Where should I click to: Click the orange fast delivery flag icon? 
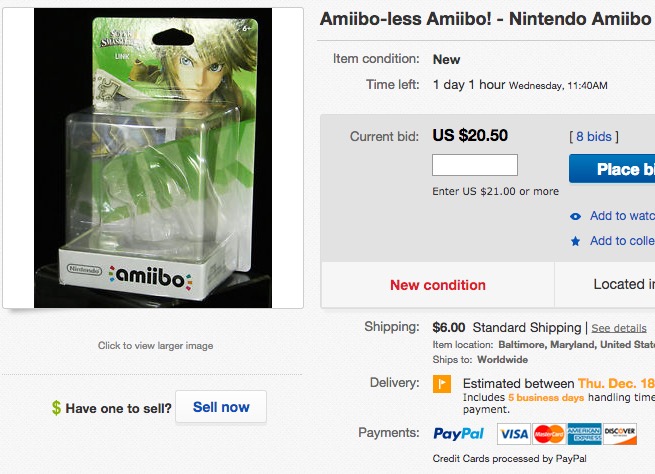442,384
